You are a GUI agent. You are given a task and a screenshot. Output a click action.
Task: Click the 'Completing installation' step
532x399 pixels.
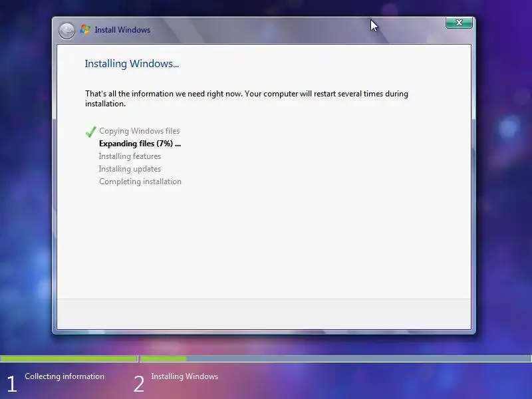140,182
